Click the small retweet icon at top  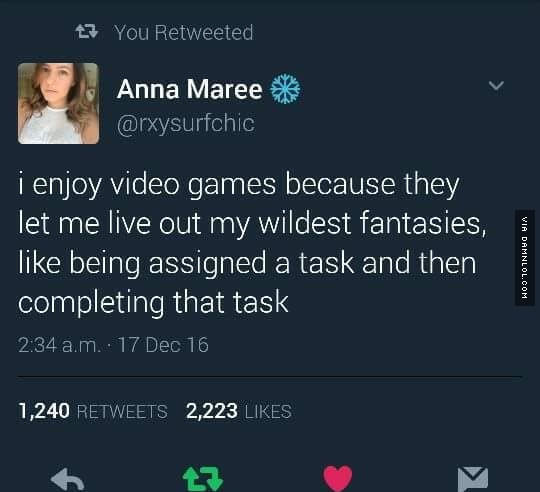(x=87, y=32)
